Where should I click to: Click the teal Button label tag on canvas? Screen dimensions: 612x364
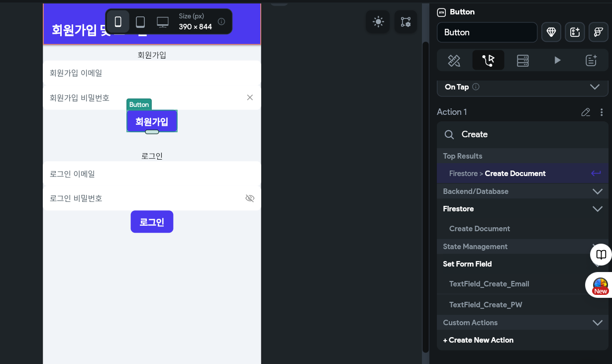pyautogui.click(x=139, y=104)
